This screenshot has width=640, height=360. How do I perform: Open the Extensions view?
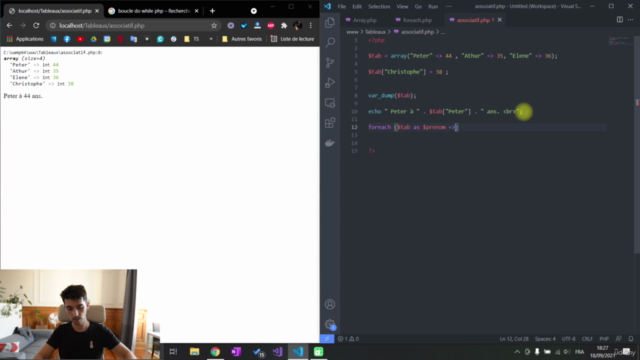click(330, 122)
